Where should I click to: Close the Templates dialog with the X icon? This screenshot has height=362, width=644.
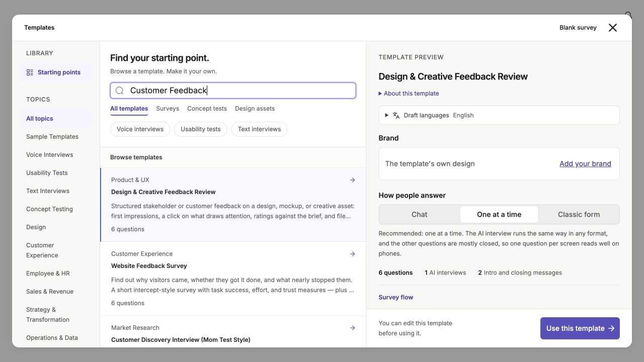coord(613,28)
